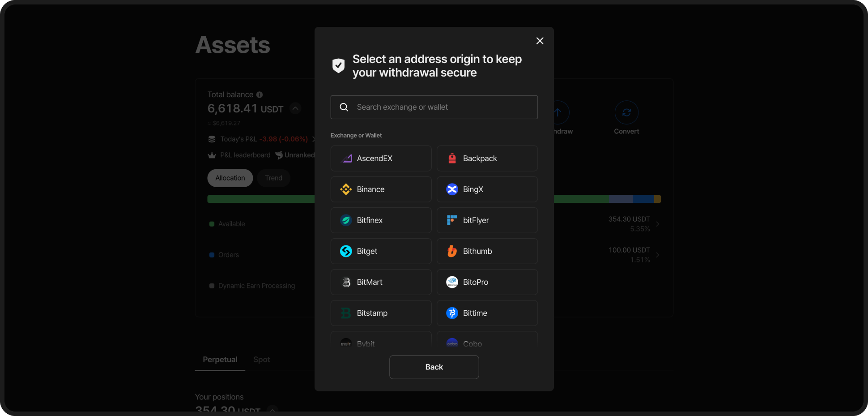Select Bitget from the exchange list
Screen dimensions: 868x416
381,251
